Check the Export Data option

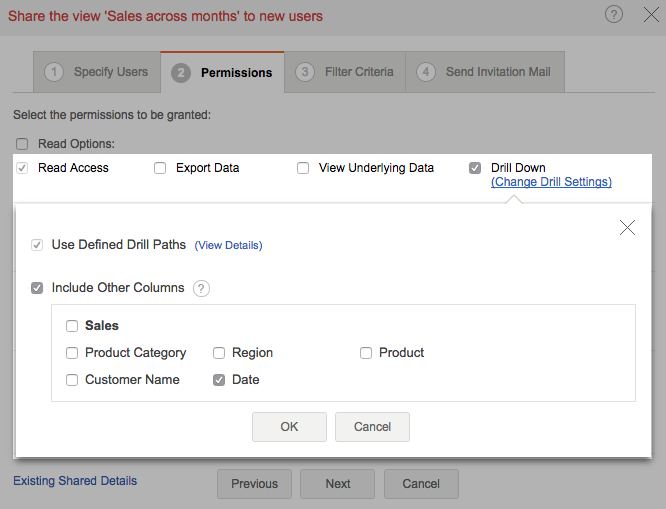[x=160, y=168]
